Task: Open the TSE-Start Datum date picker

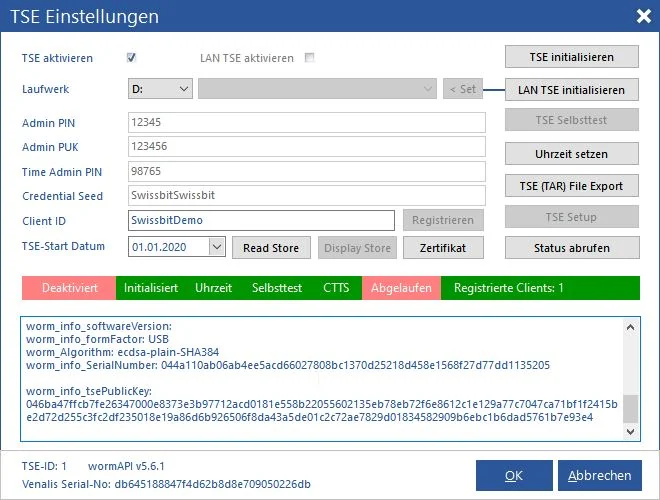Action: 217,247
